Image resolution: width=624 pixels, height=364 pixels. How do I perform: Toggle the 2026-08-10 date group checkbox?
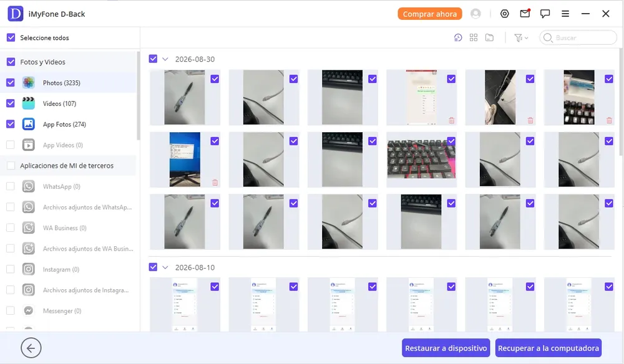153,267
